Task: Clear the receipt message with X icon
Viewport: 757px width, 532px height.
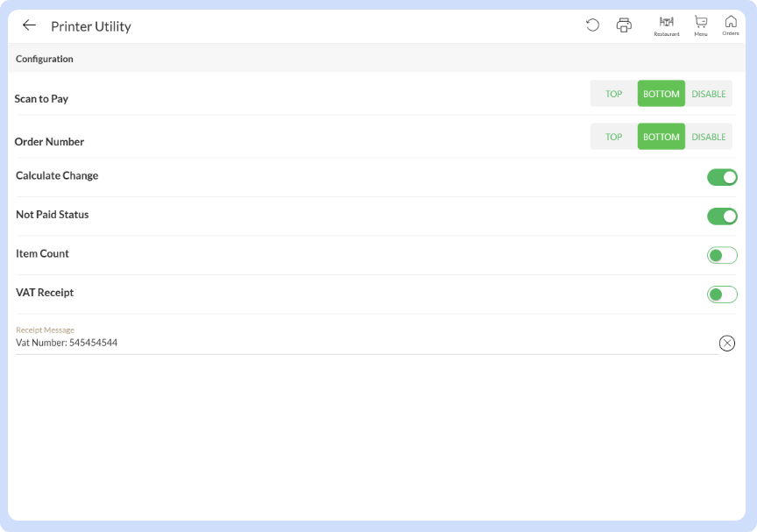Action: pos(726,343)
